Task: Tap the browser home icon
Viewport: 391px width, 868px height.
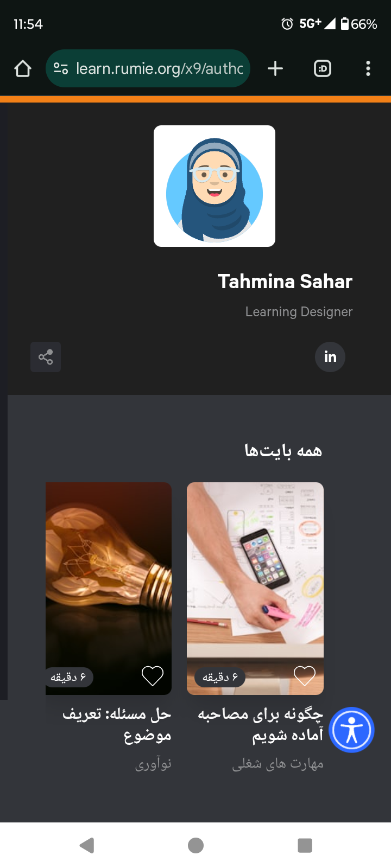Action: (x=23, y=68)
